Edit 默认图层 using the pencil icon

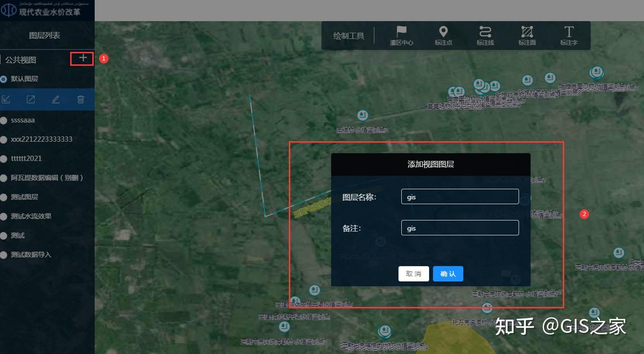[x=56, y=99]
